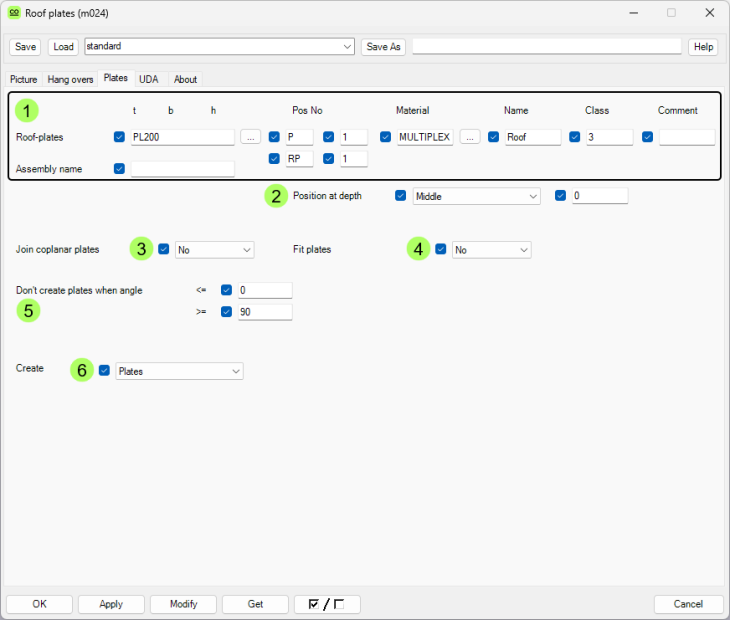
Task: Expand the Position at depth dropdown
Action: [477, 197]
